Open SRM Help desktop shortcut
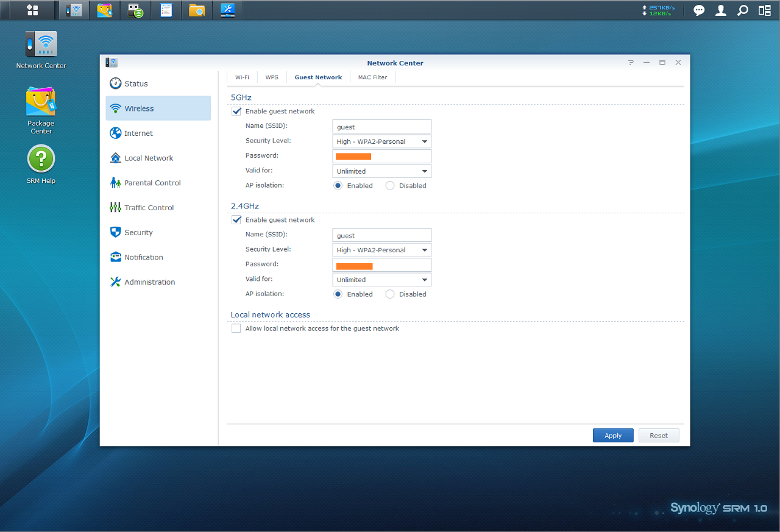 [x=41, y=165]
